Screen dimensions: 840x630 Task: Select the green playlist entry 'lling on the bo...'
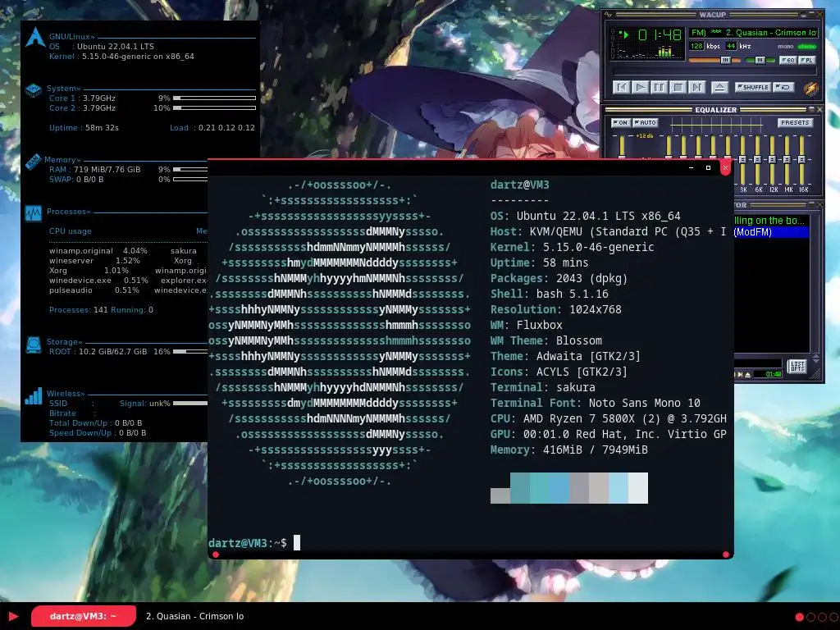[769, 221]
